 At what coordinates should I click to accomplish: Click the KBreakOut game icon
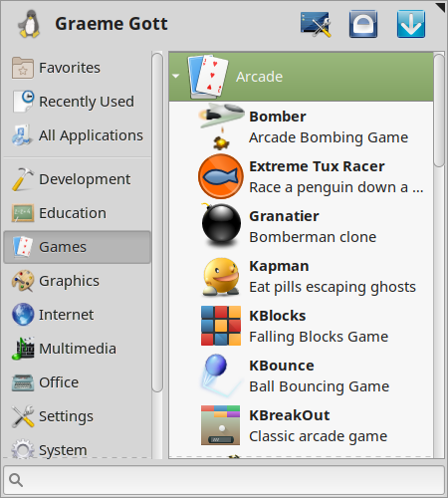click(x=221, y=425)
